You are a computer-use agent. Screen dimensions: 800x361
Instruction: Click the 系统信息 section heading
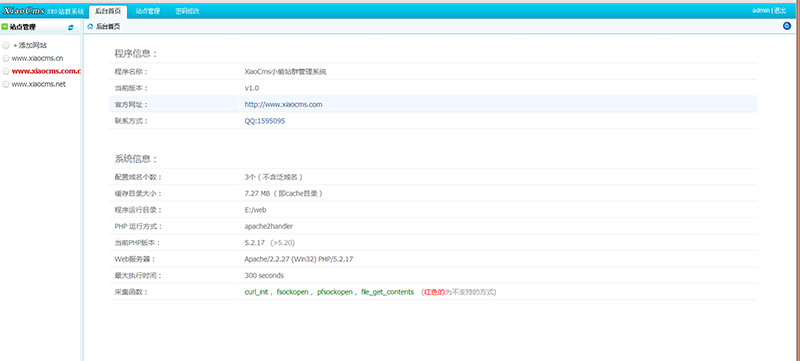click(136, 159)
